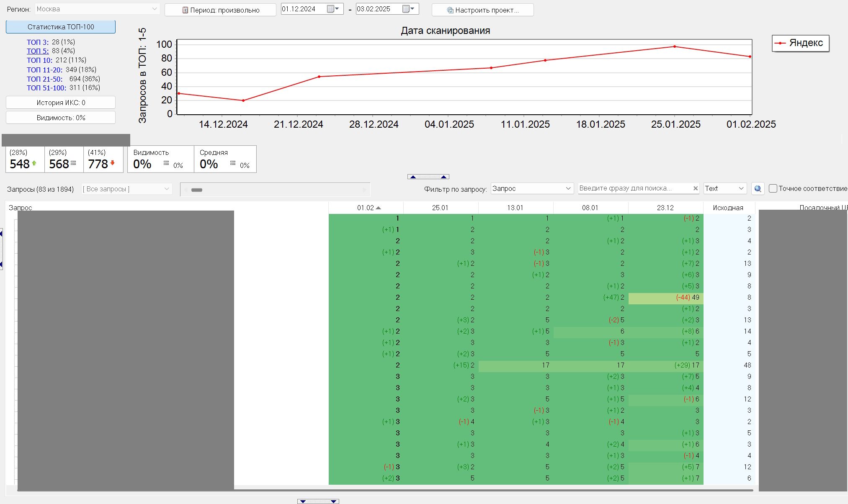Open the Text match mode dropdown
This screenshot has width=848, height=504.
[x=741, y=189]
